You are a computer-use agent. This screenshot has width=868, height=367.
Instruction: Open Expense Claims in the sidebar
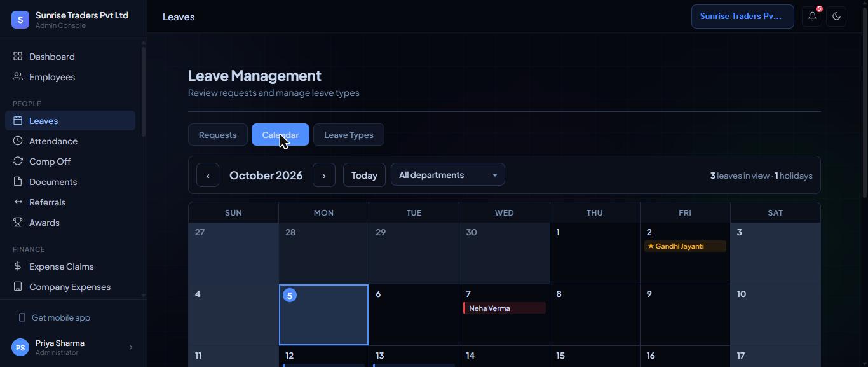(70, 267)
